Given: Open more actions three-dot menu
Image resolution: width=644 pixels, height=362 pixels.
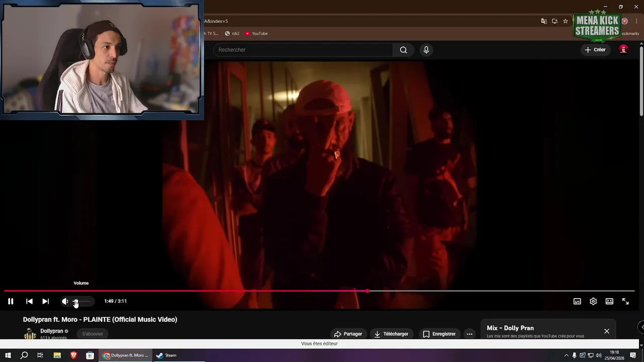Looking at the screenshot, I should point(469,334).
